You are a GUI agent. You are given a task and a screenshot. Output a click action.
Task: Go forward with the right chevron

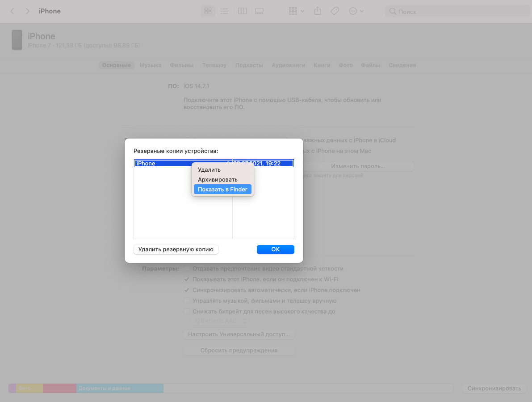(28, 11)
